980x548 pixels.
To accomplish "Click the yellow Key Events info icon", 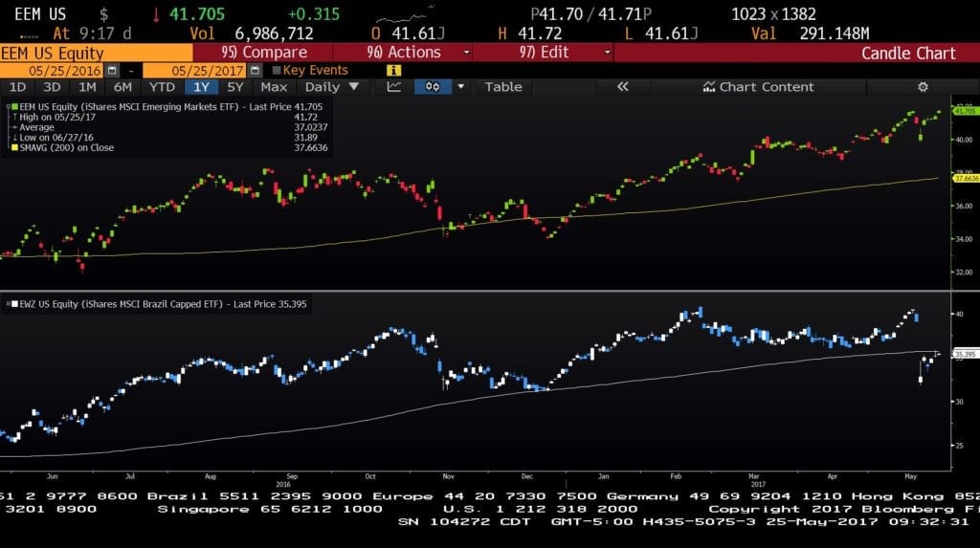I will 393,71.
